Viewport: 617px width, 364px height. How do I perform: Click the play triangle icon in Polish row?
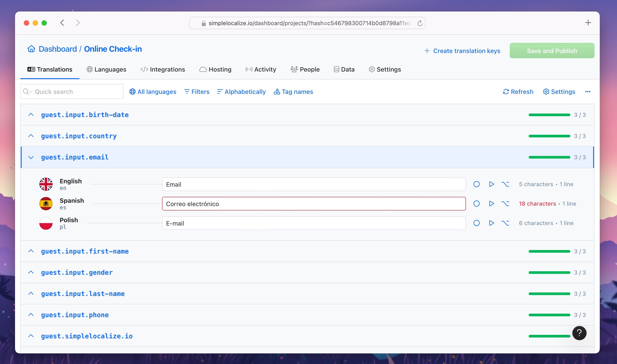click(x=491, y=223)
